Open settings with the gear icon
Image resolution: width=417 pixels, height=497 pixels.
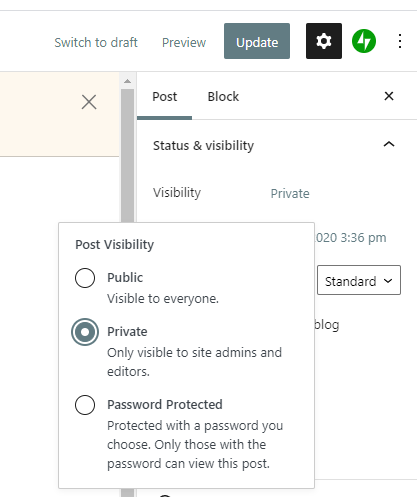tap(324, 41)
